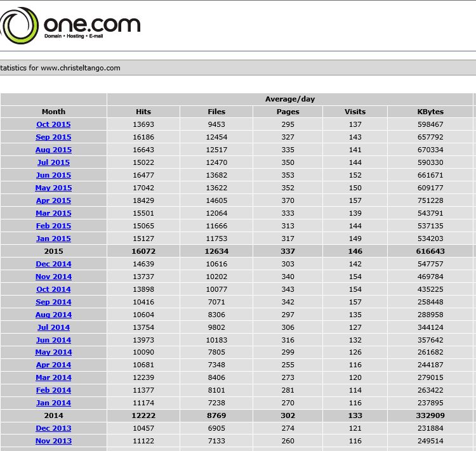Click the Jan 2014 KBytes value 237895
Image resolution: width=476 pixels, height=451 pixels.
[430, 403]
